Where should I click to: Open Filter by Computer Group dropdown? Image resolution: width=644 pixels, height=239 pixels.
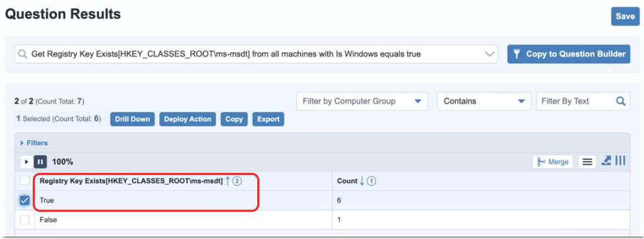click(x=362, y=101)
